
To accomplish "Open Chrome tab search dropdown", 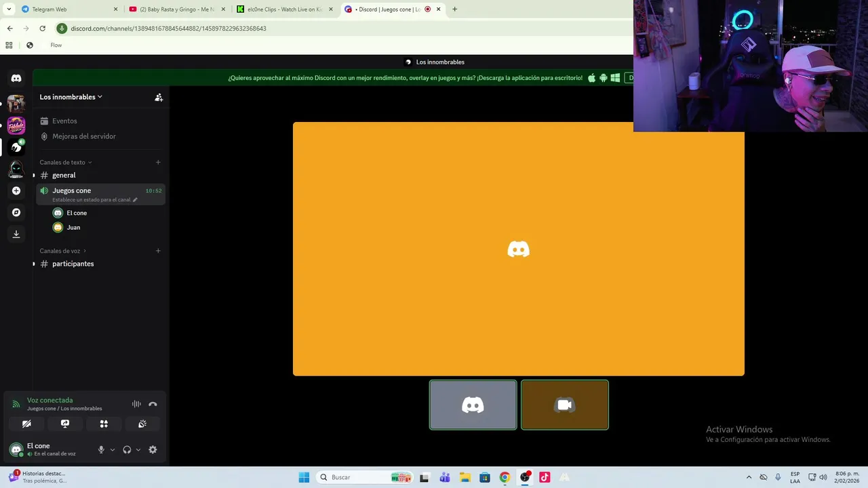I will pyautogui.click(x=9, y=9).
